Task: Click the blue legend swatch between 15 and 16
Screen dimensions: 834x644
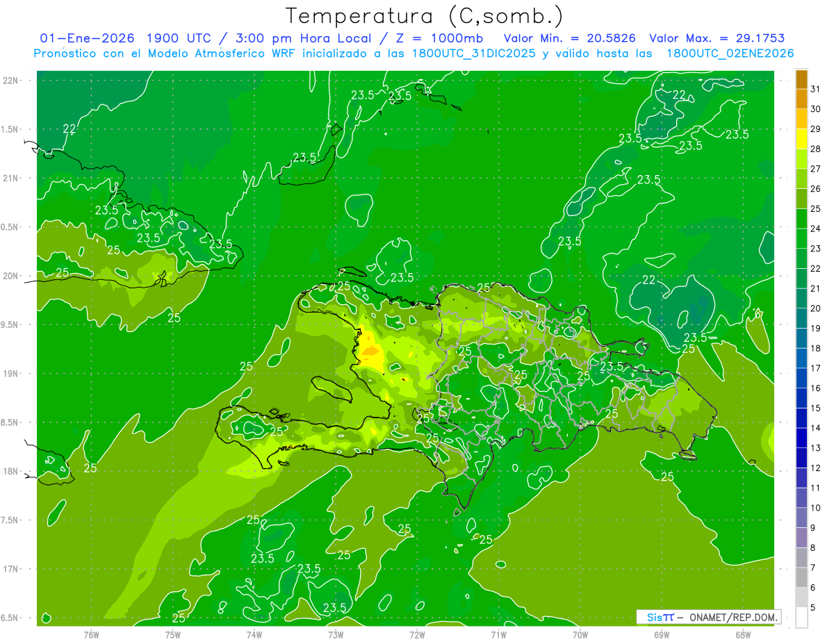Action: pyautogui.click(x=801, y=398)
